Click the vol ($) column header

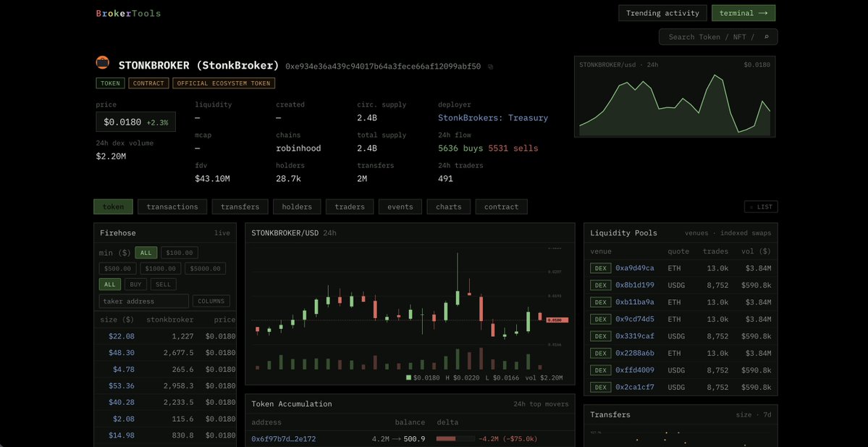pos(757,251)
